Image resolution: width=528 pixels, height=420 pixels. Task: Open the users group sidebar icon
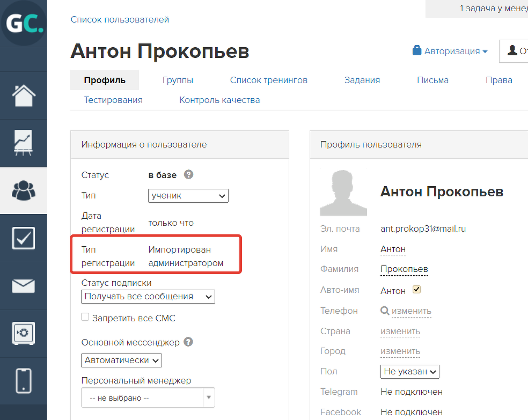pyautogui.click(x=24, y=190)
